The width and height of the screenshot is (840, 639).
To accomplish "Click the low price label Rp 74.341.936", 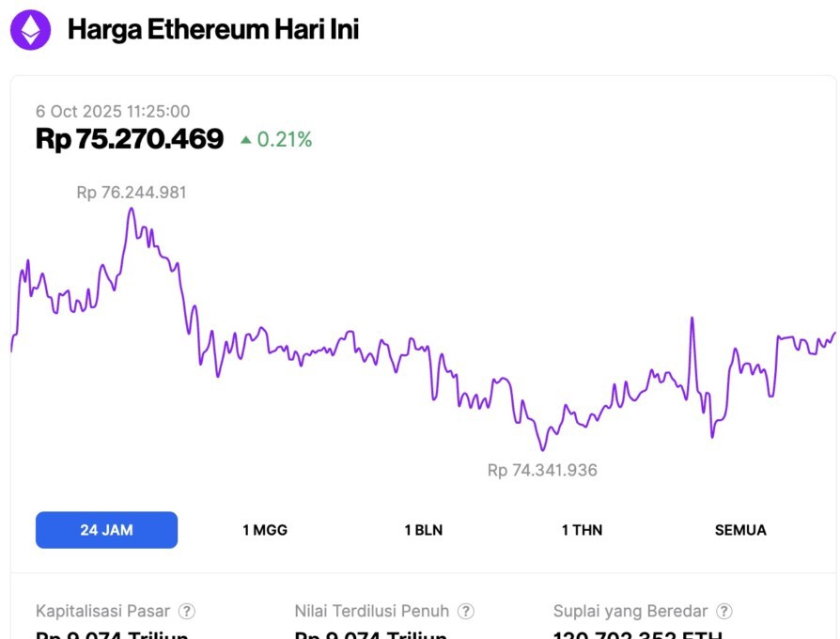I will pyautogui.click(x=542, y=470).
